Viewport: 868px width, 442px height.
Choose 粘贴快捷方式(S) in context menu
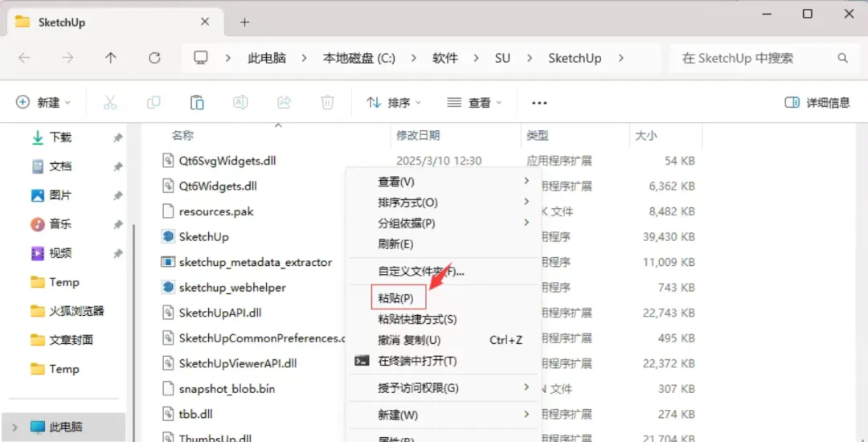(444, 319)
